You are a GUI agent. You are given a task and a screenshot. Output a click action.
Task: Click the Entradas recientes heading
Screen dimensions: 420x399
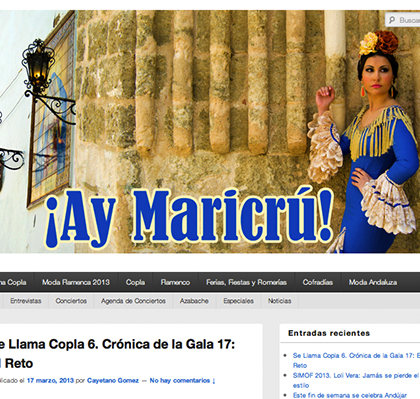pos(329,333)
